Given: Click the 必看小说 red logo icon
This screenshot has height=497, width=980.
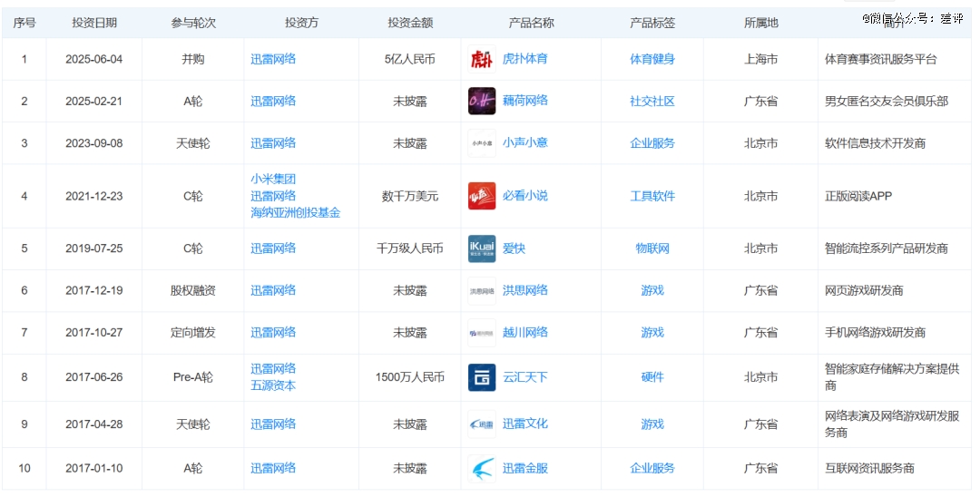Looking at the screenshot, I should (x=482, y=196).
